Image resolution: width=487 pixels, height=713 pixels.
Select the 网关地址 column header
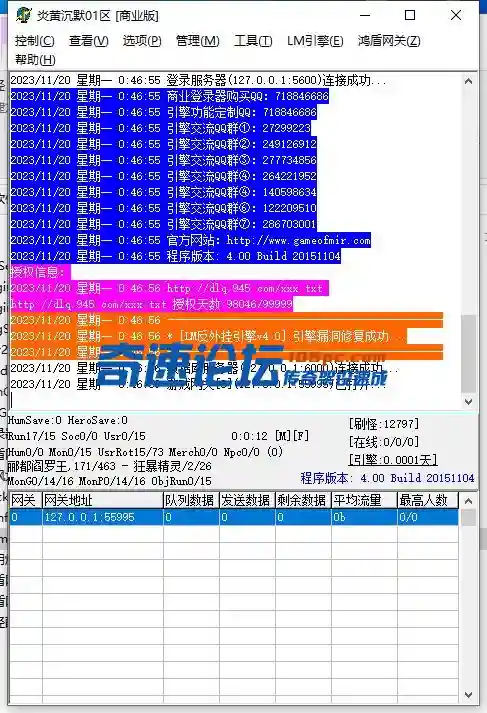(x=103, y=500)
